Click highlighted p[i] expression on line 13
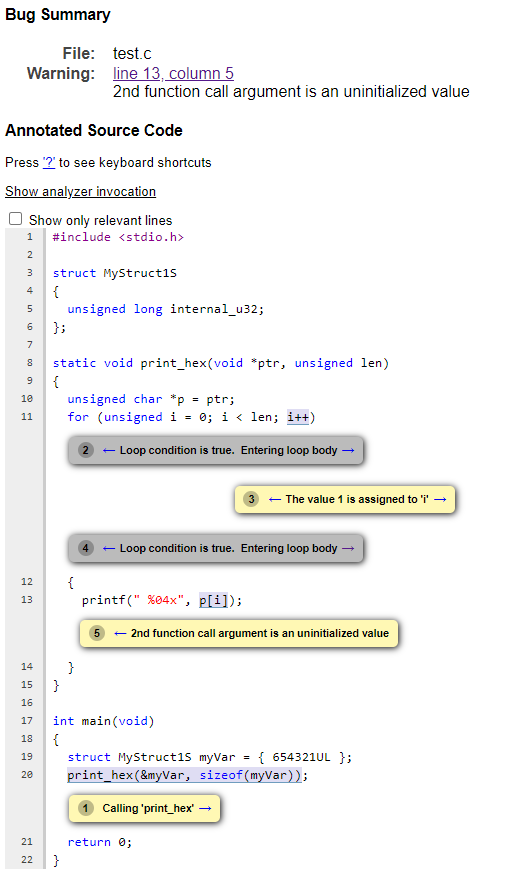This screenshot has width=521, height=875. click(x=213, y=600)
